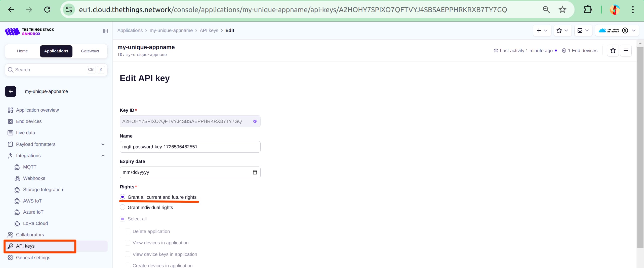Open the API keys breadcrumb link
Screen dimensions: 644x268
tap(209, 30)
